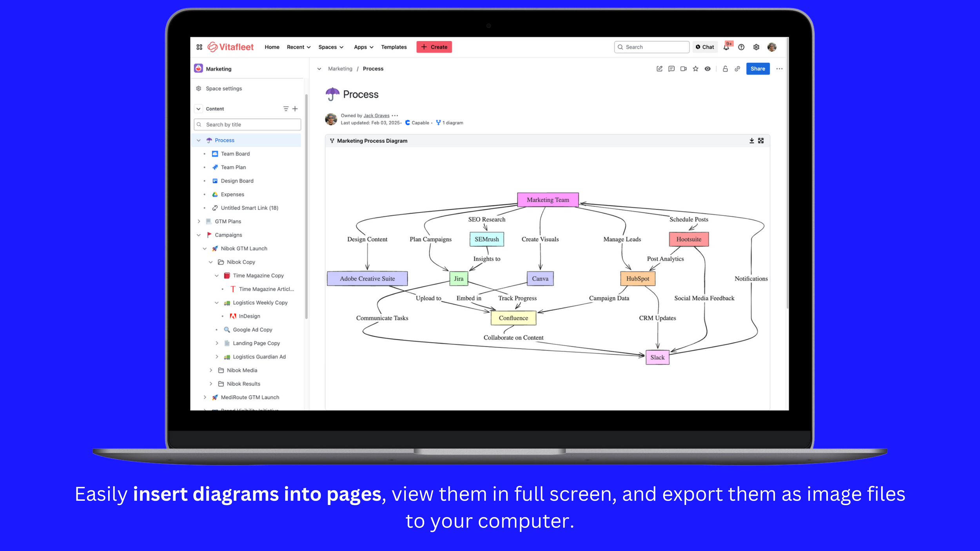Screen dimensions: 980x551
Task: Open Templates in top navigation
Action: (x=394, y=47)
